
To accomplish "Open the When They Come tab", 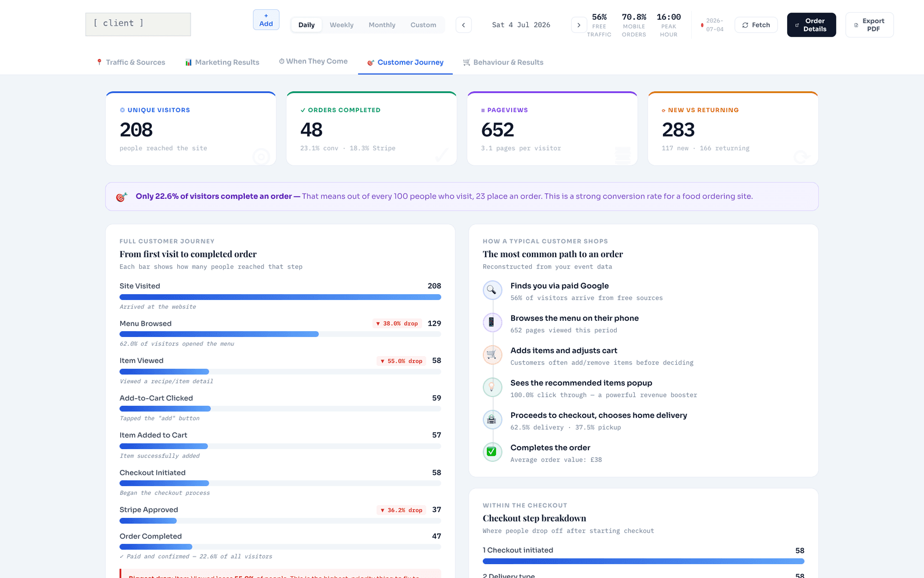I will click(x=314, y=61).
